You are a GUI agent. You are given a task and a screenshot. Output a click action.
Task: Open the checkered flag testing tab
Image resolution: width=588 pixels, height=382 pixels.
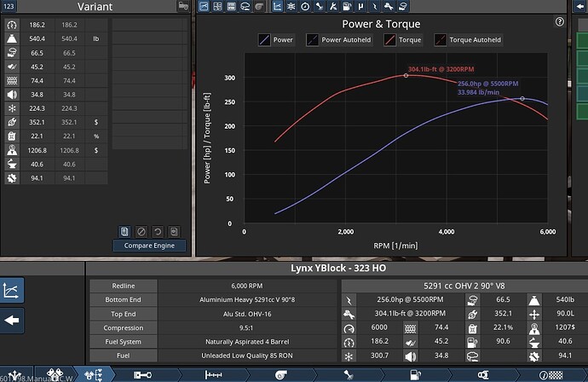click(x=551, y=374)
